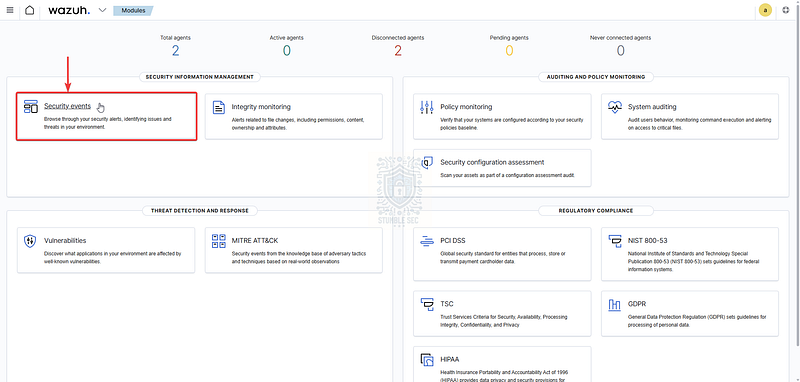Image resolution: width=800 pixels, height=382 pixels.
Task: Click the Total agents count 2
Action: tap(176, 50)
